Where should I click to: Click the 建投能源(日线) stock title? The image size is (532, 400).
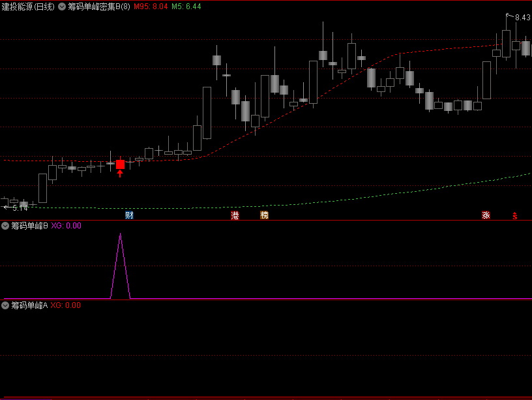point(28,7)
